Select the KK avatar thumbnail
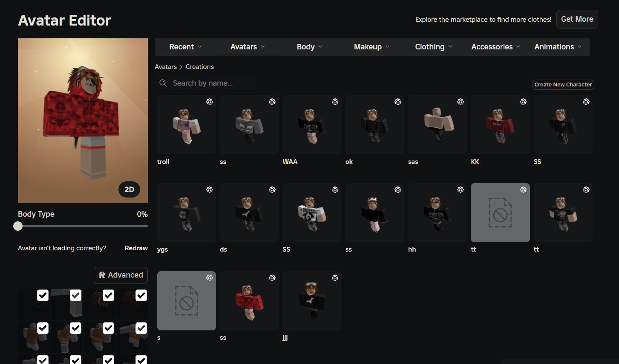The width and height of the screenshot is (619, 364). pos(500,125)
